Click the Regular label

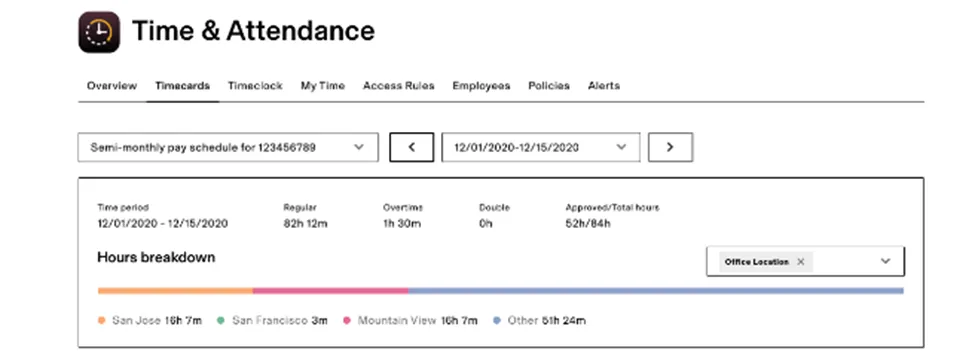(x=300, y=208)
